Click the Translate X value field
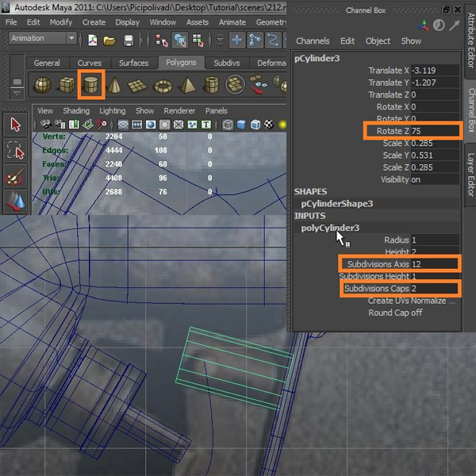The width and height of the screenshot is (476, 476). point(435,71)
